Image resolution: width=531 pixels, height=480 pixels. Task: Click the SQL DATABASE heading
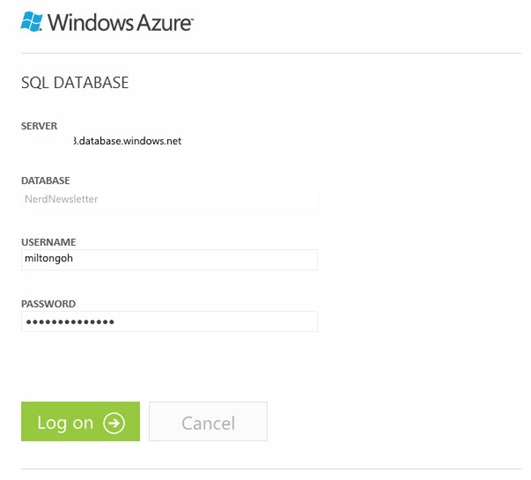point(75,83)
